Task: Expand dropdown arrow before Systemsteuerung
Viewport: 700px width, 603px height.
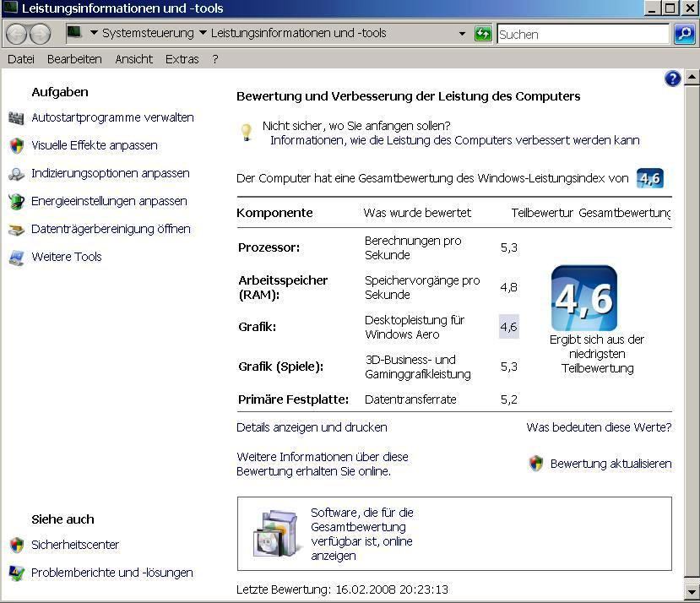Action: coord(94,33)
